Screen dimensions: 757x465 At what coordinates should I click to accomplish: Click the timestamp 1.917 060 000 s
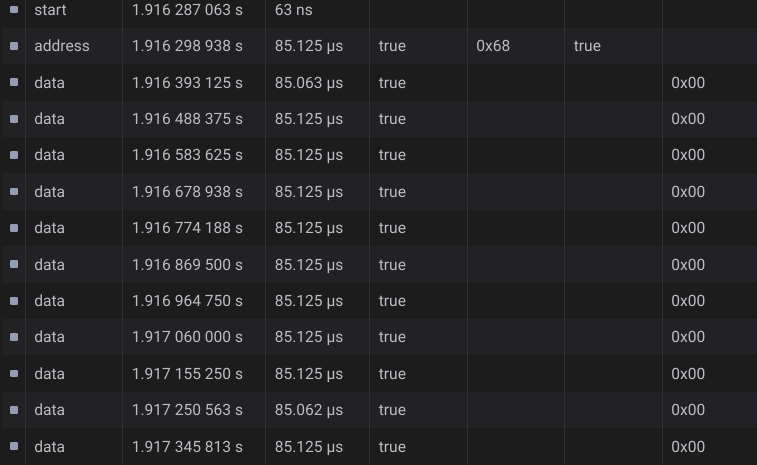(187, 337)
